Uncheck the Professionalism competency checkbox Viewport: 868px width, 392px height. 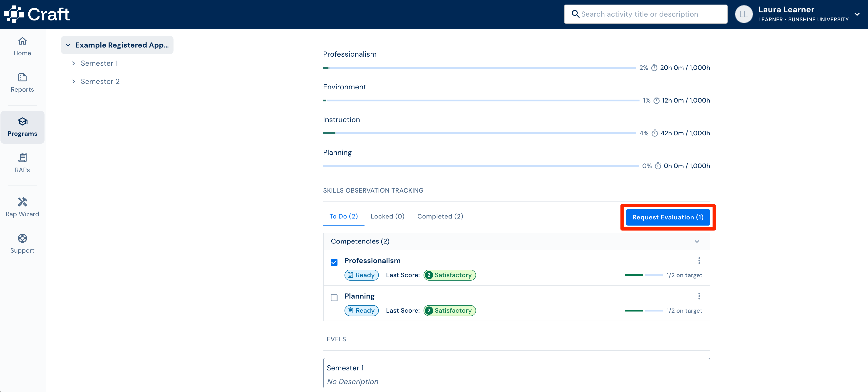(x=334, y=262)
